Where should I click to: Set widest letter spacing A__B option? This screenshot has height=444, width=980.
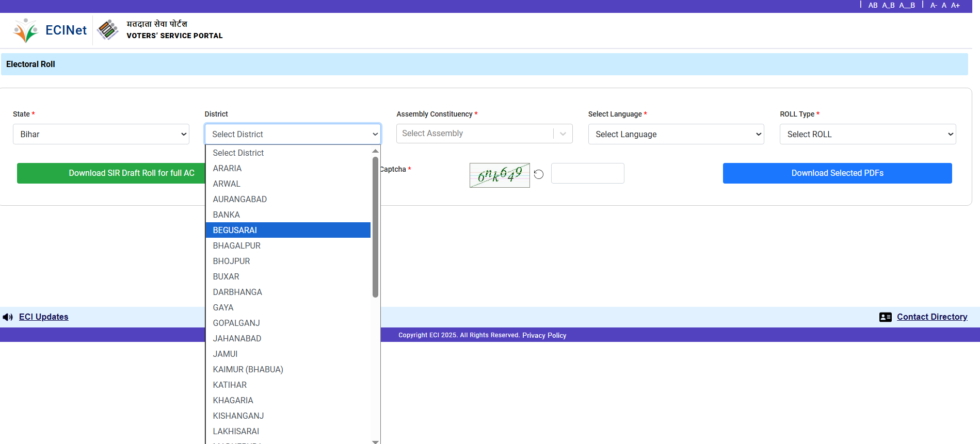[907, 5]
